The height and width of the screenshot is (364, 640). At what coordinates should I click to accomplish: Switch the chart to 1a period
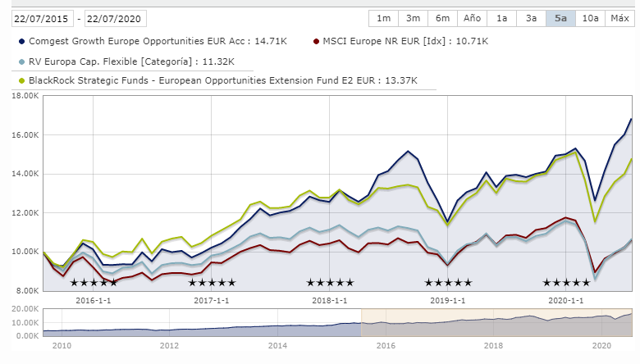click(502, 18)
